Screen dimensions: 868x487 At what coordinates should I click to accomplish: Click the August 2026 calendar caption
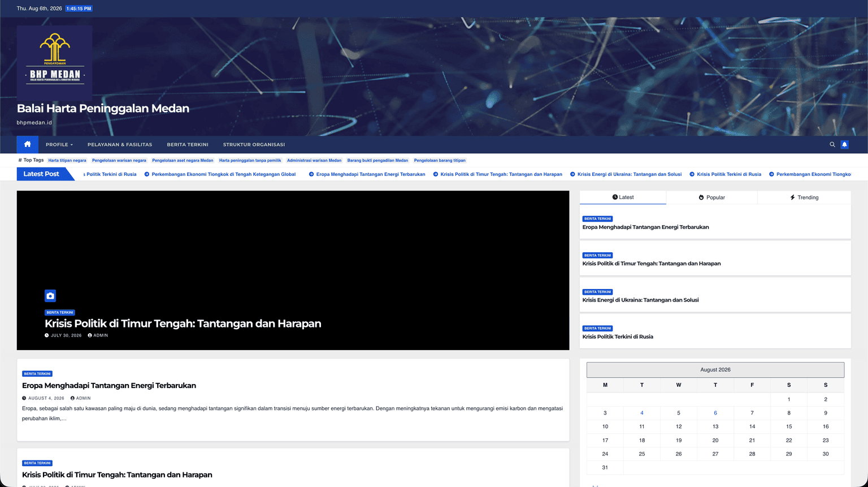715,370
